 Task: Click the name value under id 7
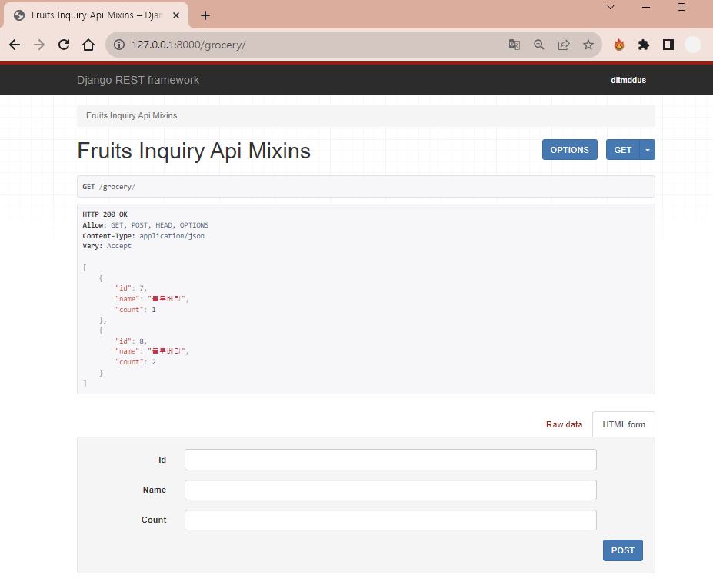(x=166, y=298)
